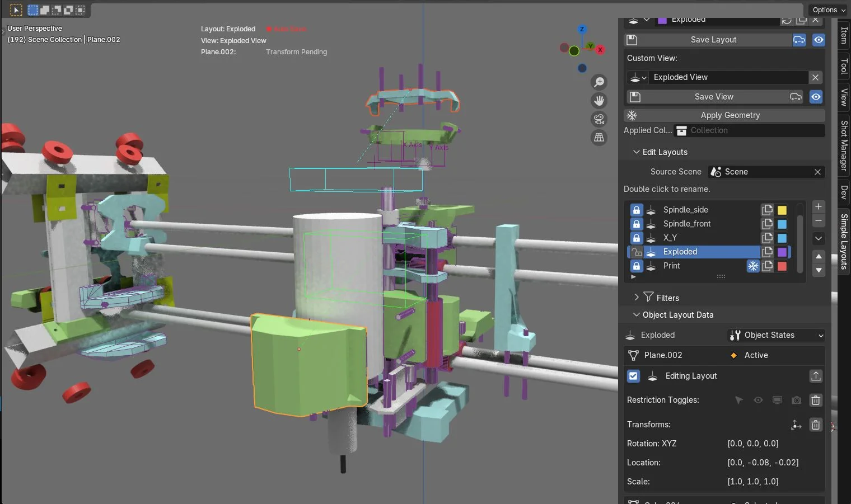This screenshot has width=851, height=504.
Task: Click the copy icon next to the Exploded layout
Action: point(767,252)
